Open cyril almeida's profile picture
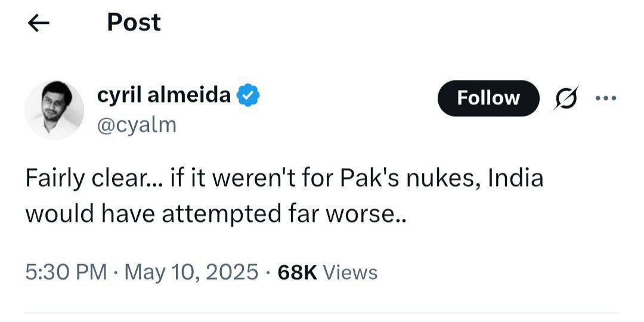 [x=54, y=110]
